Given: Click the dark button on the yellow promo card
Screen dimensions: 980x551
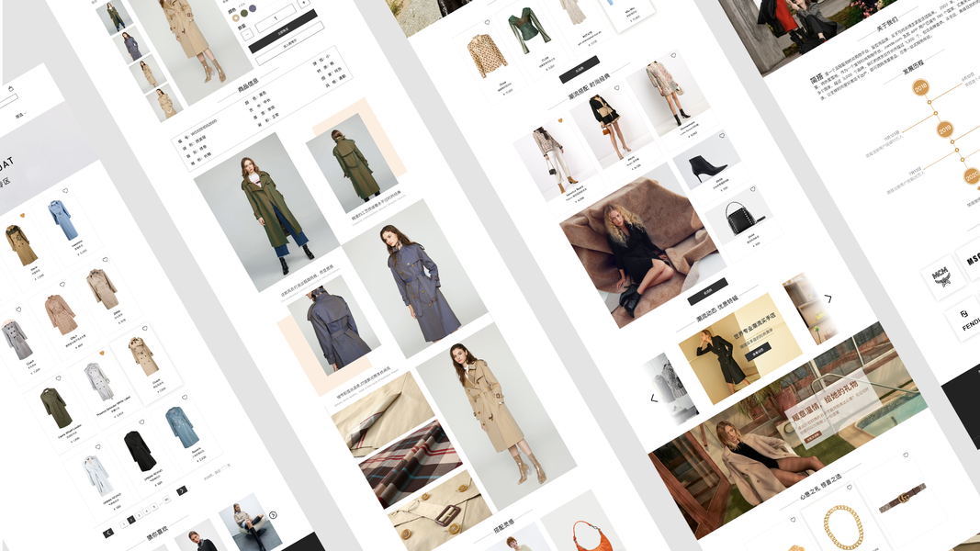Looking at the screenshot, I should (758, 351).
